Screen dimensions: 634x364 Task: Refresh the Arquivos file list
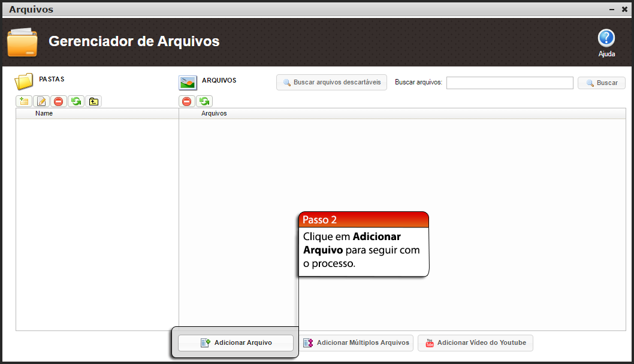[204, 101]
